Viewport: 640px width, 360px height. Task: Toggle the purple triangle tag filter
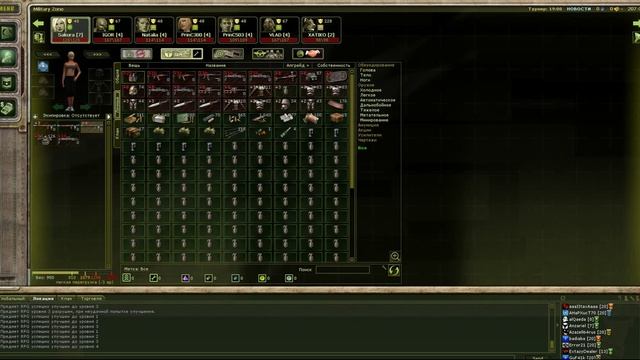pos(185,278)
